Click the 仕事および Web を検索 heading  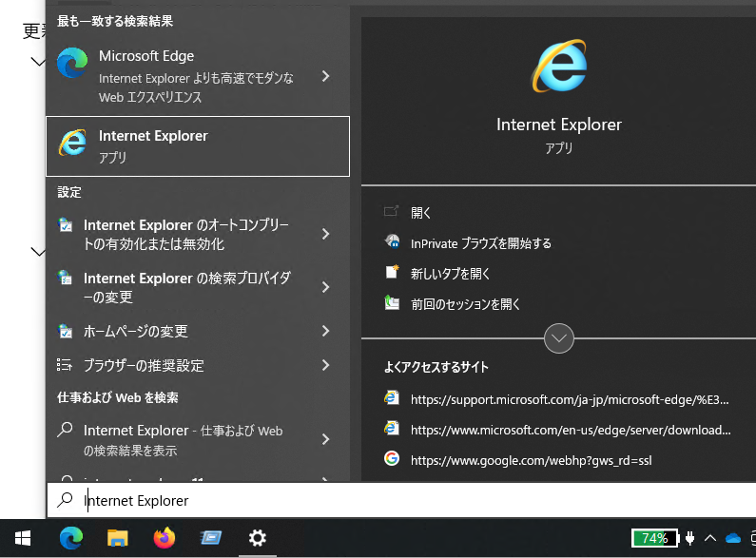coord(118,397)
